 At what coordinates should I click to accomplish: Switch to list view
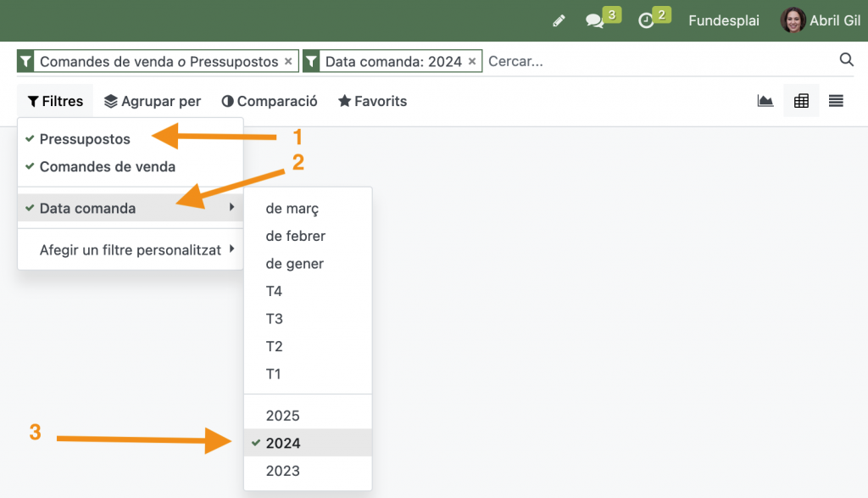[x=837, y=101]
